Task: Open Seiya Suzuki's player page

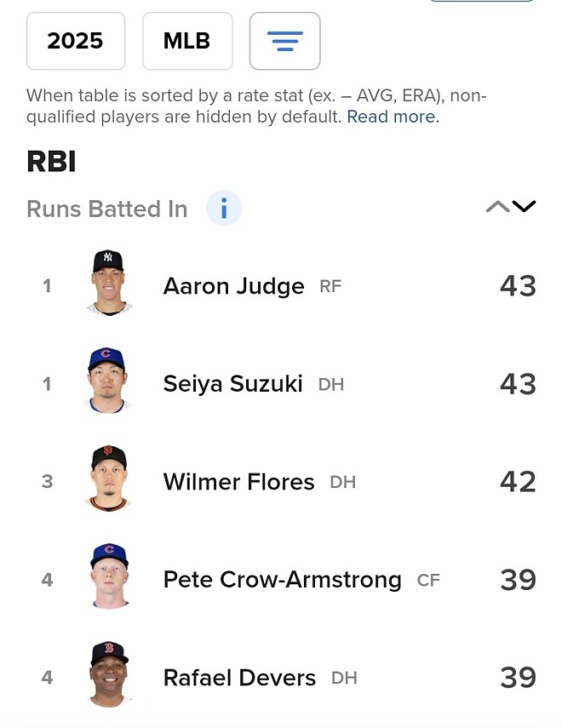Action: coord(232,384)
